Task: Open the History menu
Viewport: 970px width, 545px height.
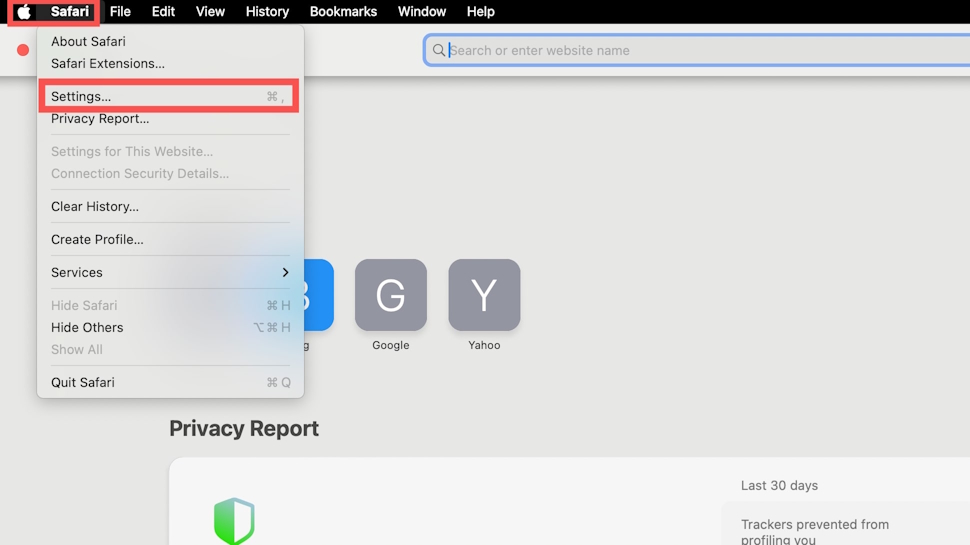Action: [267, 12]
